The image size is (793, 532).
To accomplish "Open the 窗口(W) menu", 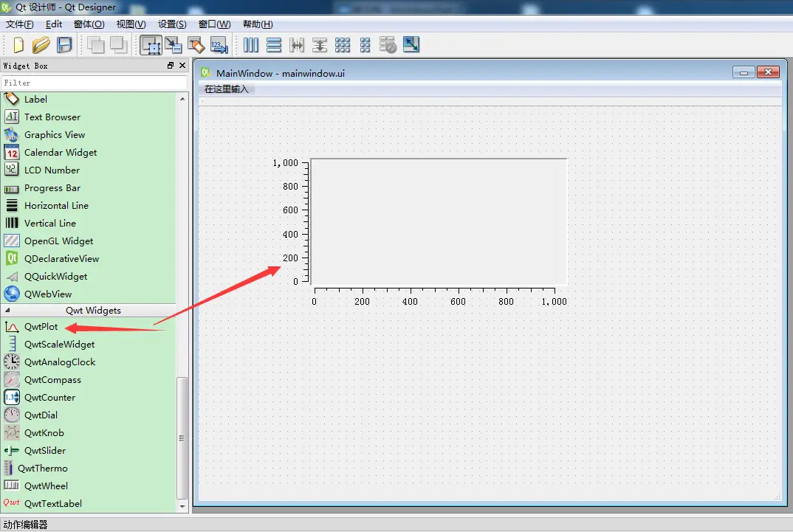I will (214, 24).
